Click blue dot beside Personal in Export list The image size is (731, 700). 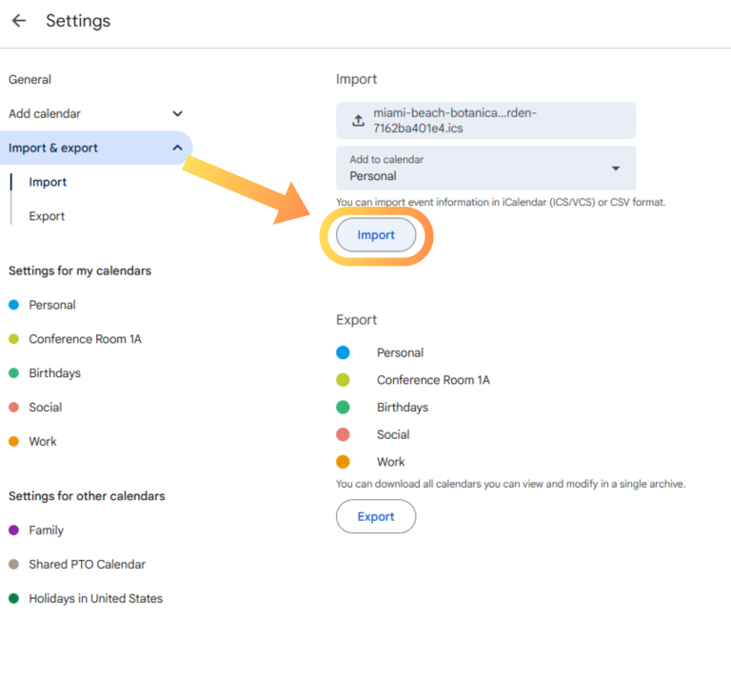pyautogui.click(x=343, y=352)
